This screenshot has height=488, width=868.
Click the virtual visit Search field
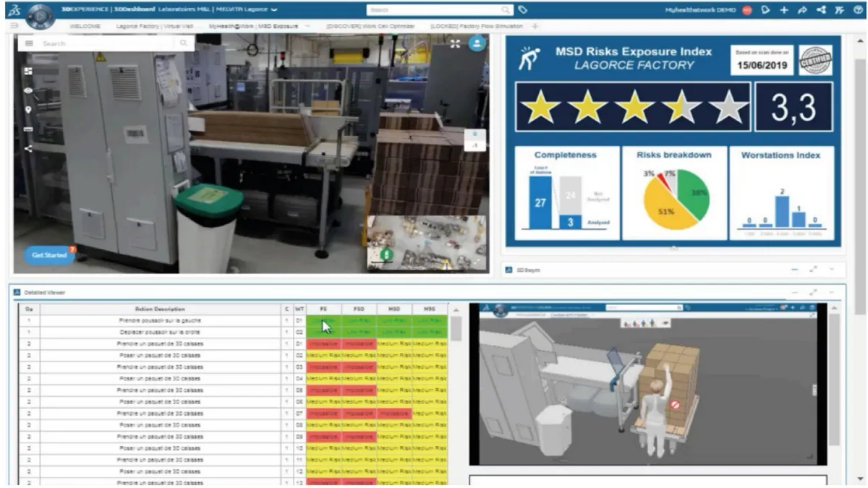(x=109, y=43)
